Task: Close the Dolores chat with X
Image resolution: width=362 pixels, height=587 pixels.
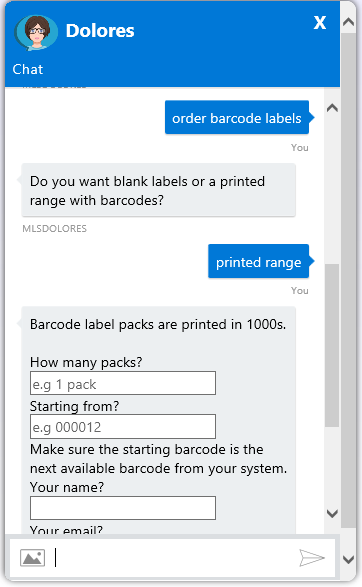Action: [320, 23]
